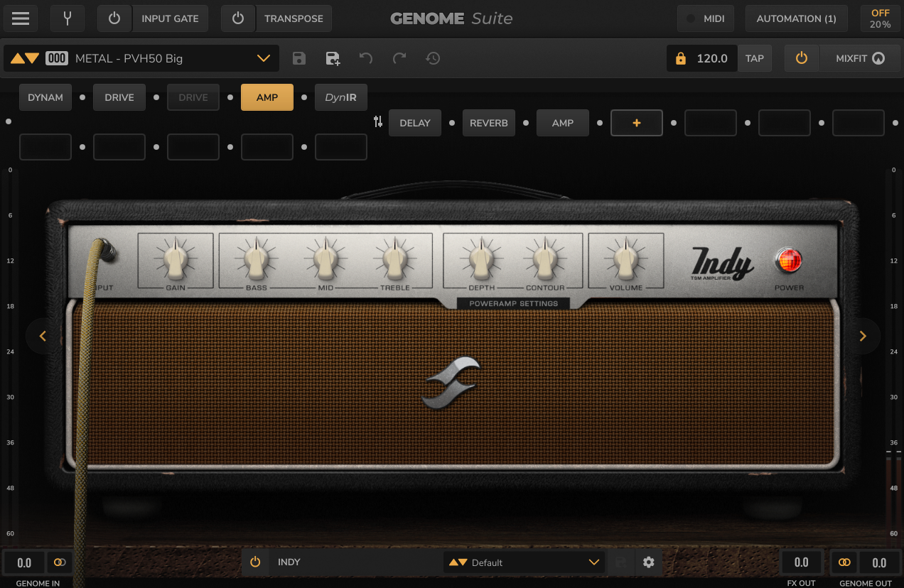Redo the last change
Viewport: 904px width, 588px height.
tap(399, 58)
